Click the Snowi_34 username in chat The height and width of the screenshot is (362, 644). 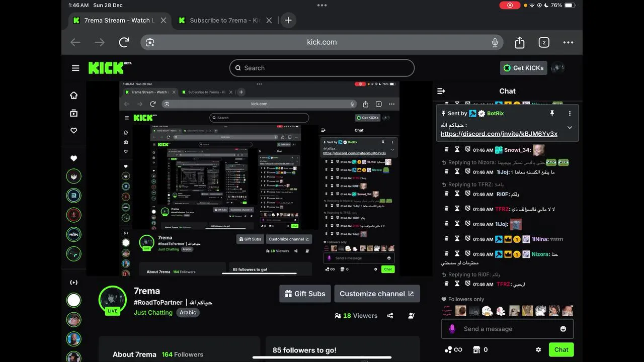(517, 150)
